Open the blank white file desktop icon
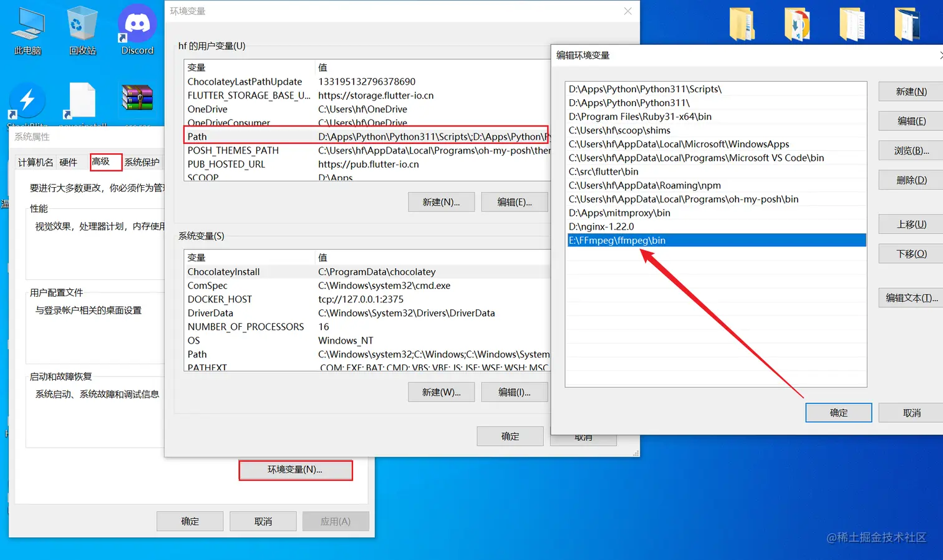Image resolution: width=943 pixels, height=560 pixels. [82, 102]
